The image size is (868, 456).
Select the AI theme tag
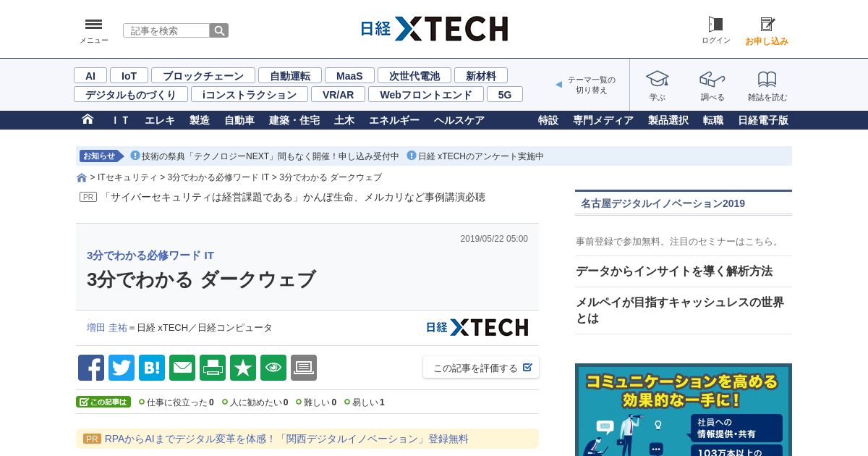90,75
